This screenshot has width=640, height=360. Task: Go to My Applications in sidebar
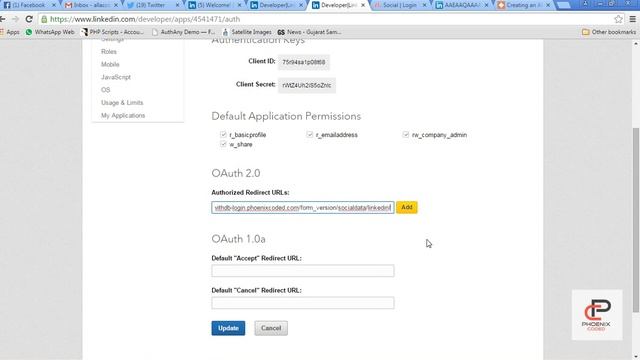pyautogui.click(x=123, y=116)
